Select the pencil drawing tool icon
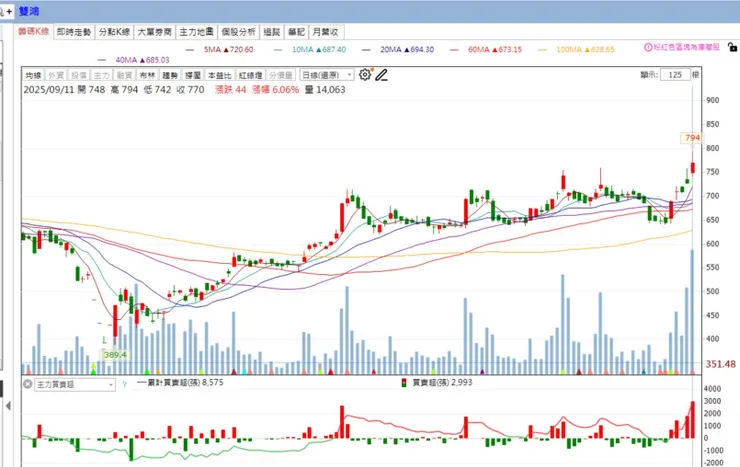Screen dimensions: 740x467 tap(381, 75)
